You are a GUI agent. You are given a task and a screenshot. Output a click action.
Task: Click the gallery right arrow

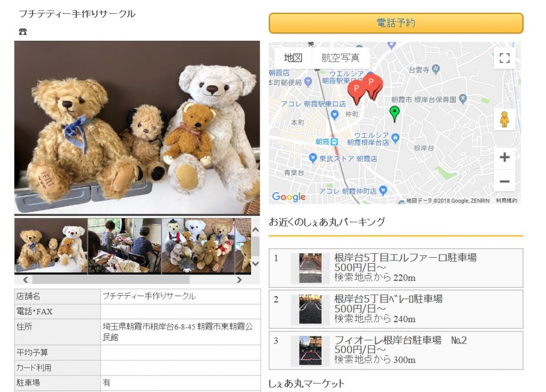pyautogui.click(x=239, y=280)
